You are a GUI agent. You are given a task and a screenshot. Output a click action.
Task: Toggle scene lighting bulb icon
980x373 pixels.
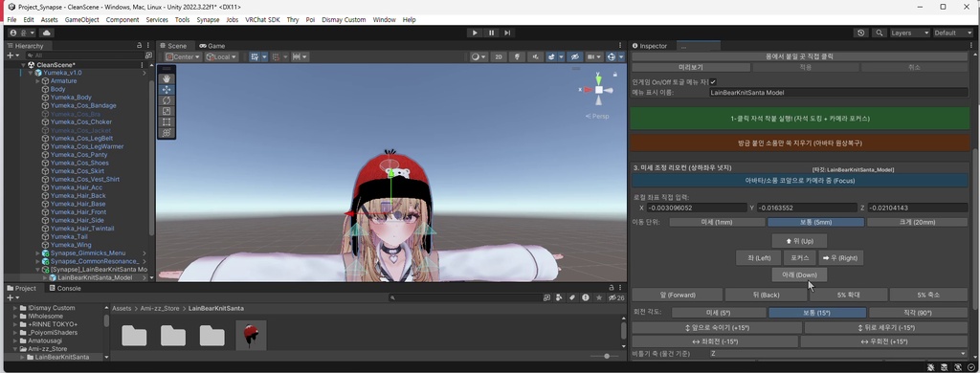517,56
